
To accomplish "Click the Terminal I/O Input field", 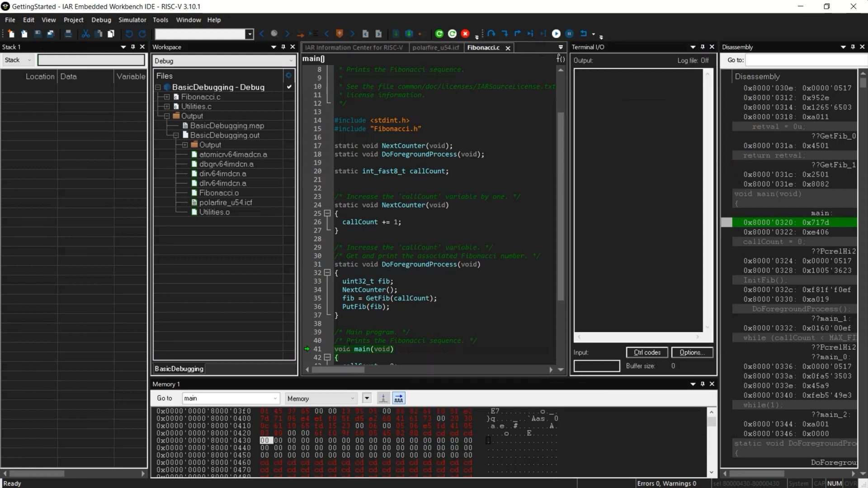I will [596, 366].
